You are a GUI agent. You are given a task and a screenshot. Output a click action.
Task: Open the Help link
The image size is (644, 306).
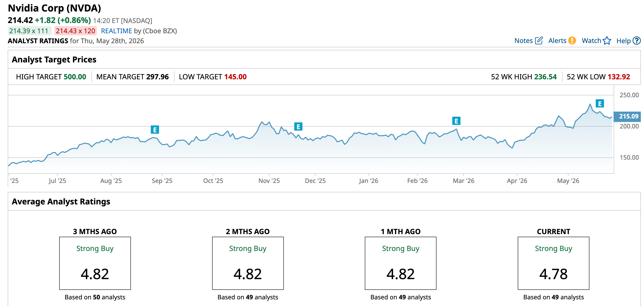[x=623, y=41]
